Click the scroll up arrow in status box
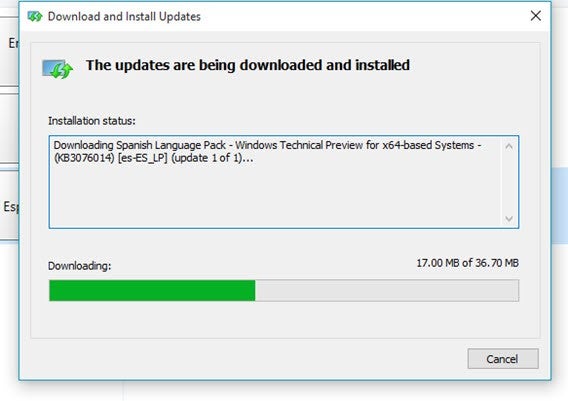Image resolution: width=568 pixels, height=401 pixels. [509, 146]
